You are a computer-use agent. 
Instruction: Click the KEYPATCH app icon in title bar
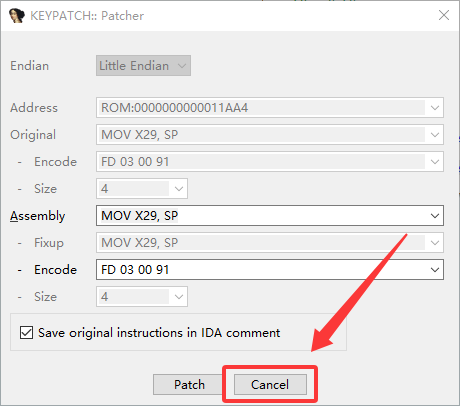pyautogui.click(x=17, y=16)
